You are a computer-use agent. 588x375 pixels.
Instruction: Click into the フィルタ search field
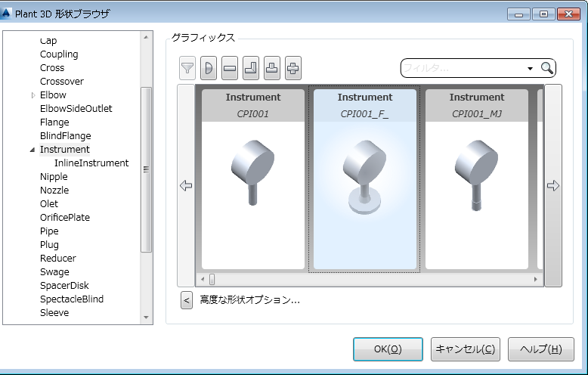pyautogui.click(x=463, y=68)
